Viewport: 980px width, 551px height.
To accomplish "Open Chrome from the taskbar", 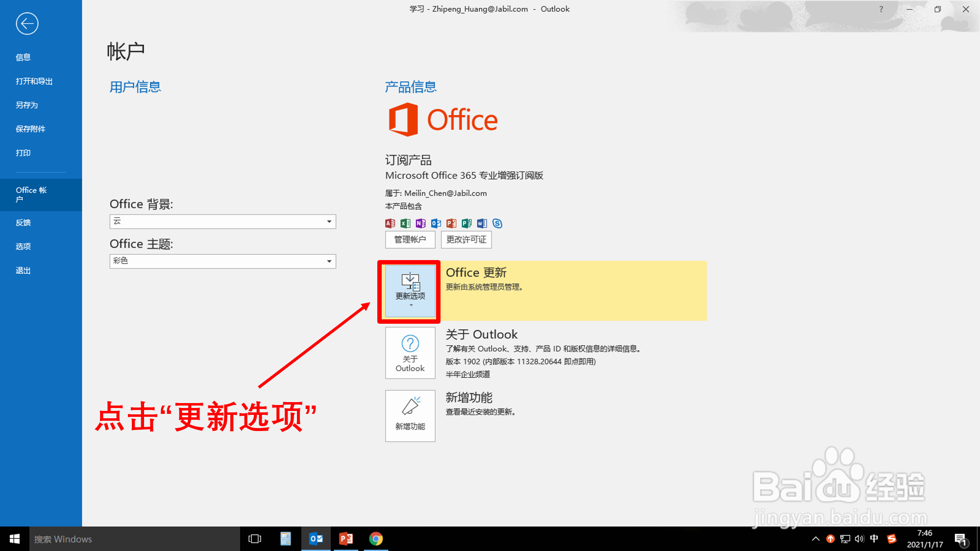I will (376, 539).
